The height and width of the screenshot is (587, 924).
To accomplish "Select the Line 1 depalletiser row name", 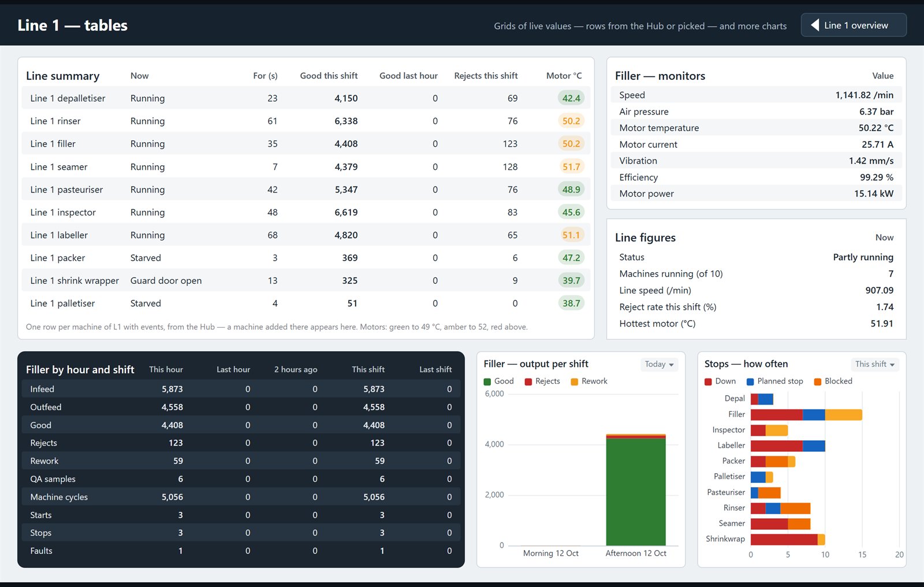I will (x=68, y=98).
